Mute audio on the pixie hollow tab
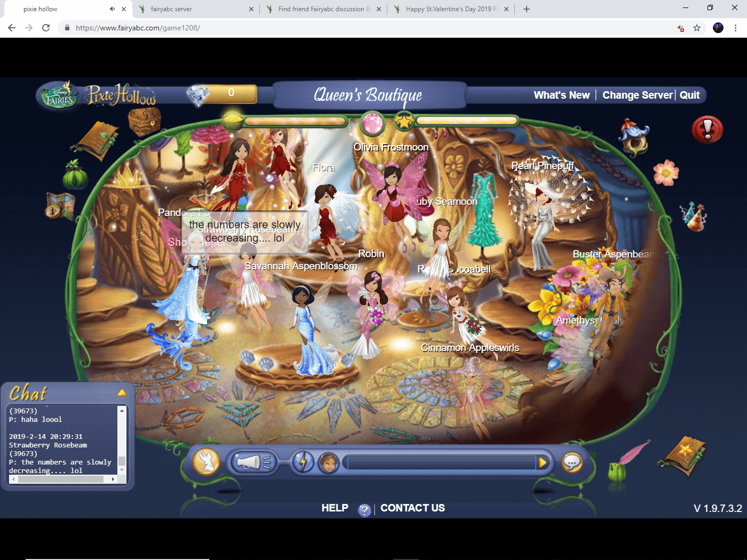The image size is (747, 560). coord(112,9)
